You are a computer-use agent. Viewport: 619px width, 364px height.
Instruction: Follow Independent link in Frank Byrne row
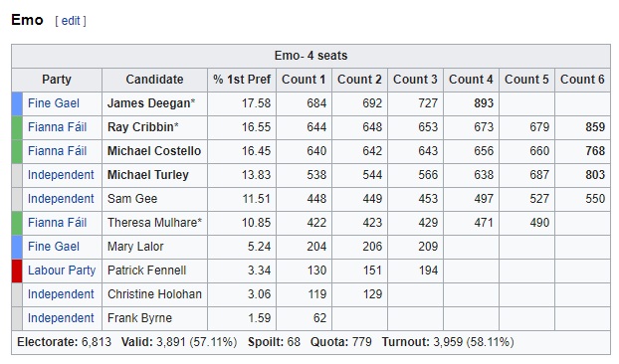[61, 318]
